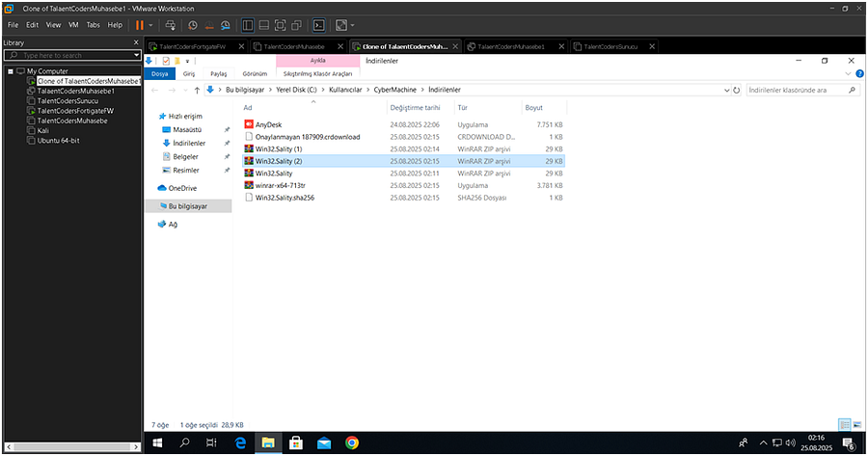Open the Görünüm ribbon tab
Screen dimensions: 868x456
[x=255, y=73]
